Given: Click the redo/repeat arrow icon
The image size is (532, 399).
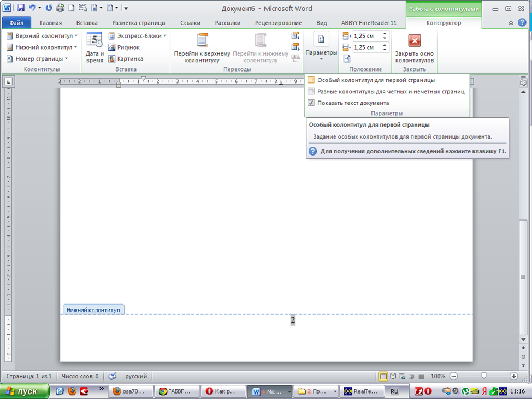Looking at the screenshot, I should click(x=49, y=8).
